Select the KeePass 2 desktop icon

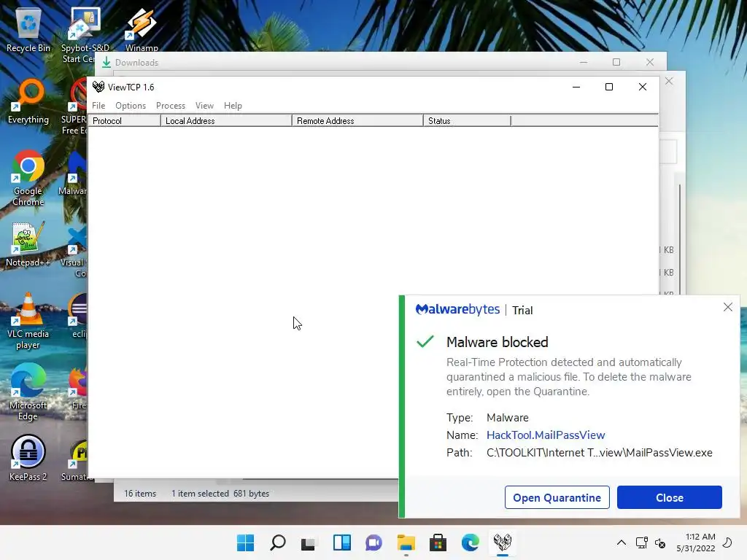(28, 458)
